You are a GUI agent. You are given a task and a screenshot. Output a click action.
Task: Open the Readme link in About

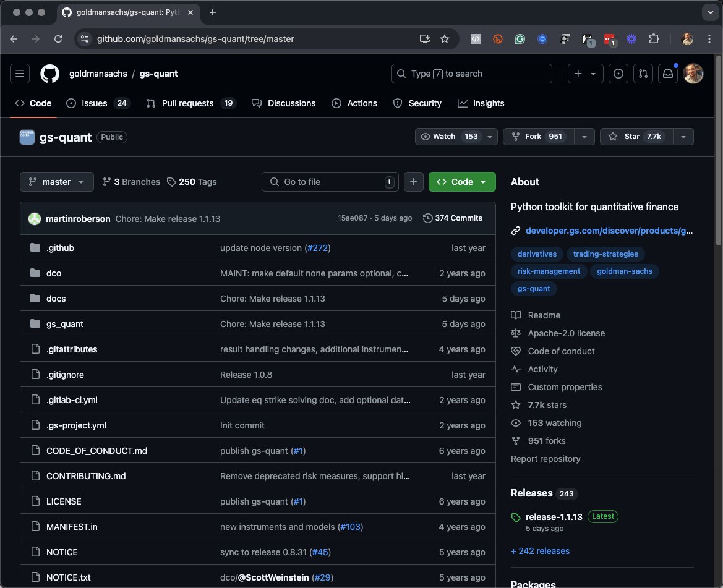coord(544,316)
